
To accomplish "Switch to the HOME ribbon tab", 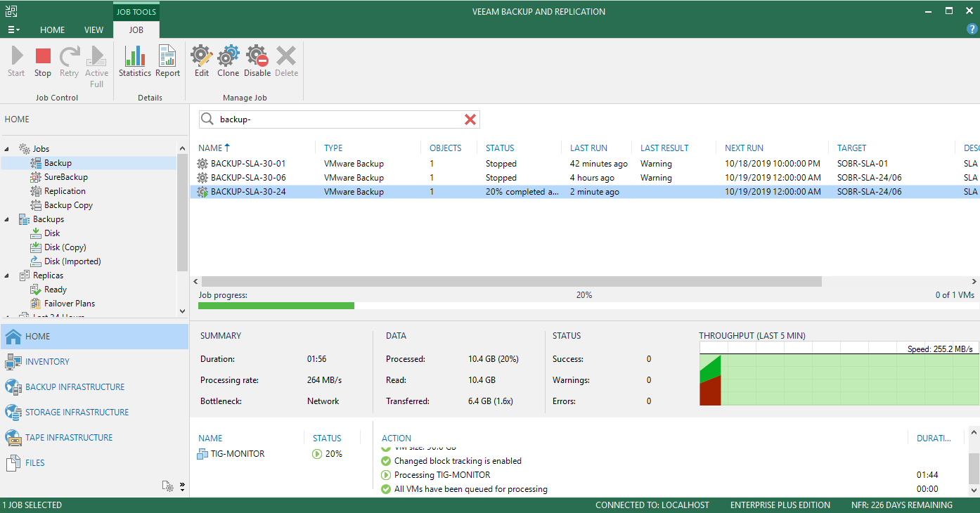I will [x=52, y=30].
